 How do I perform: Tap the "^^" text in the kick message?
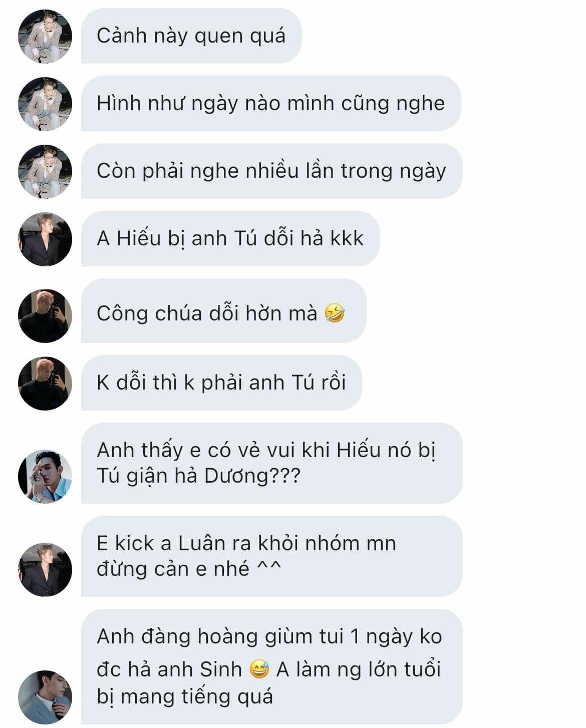269,568
